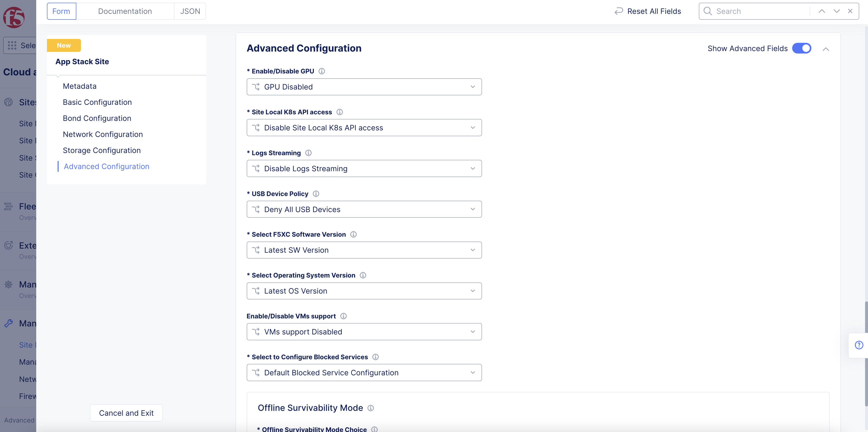Switch to the JSON tab
Screen dimensions: 868x432
coord(190,11)
